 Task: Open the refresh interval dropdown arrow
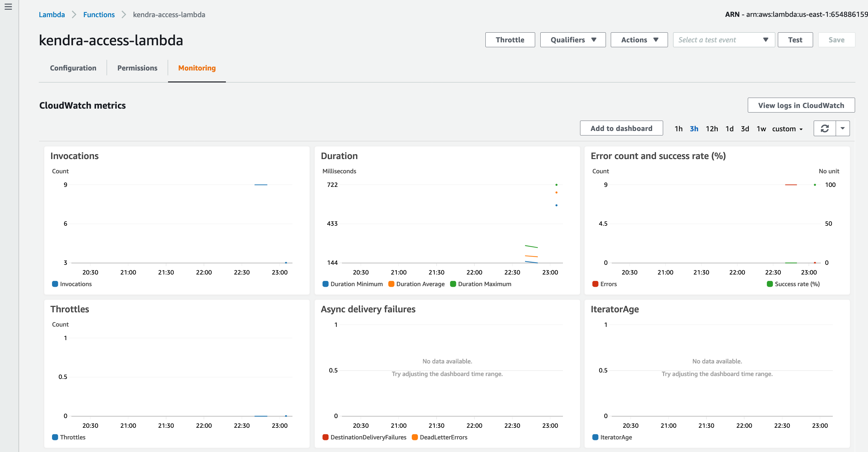843,128
